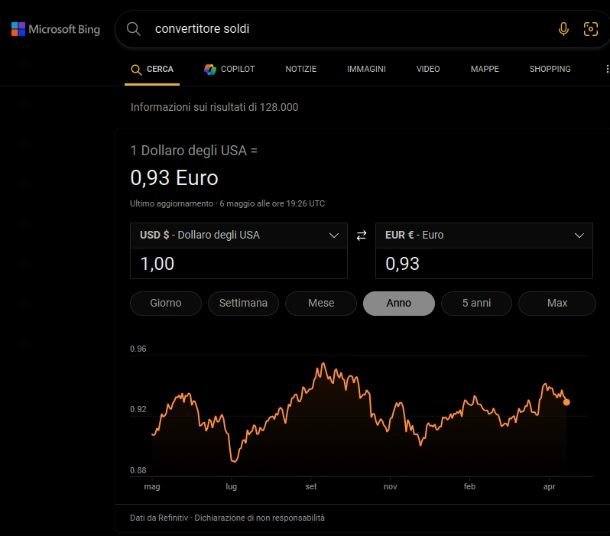This screenshot has width=610, height=536.
Task: Select the 5 anni time range
Action: pyautogui.click(x=476, y=303)
